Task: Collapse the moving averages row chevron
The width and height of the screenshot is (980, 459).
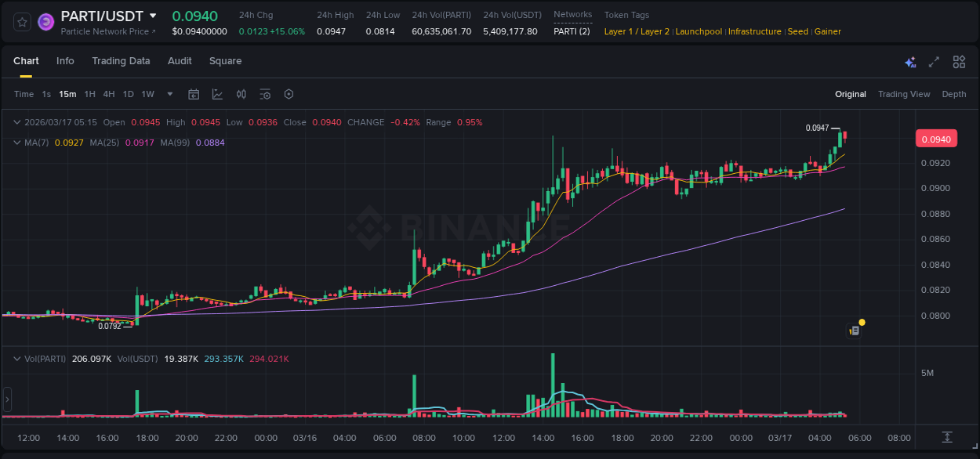Action: point(17,143)
